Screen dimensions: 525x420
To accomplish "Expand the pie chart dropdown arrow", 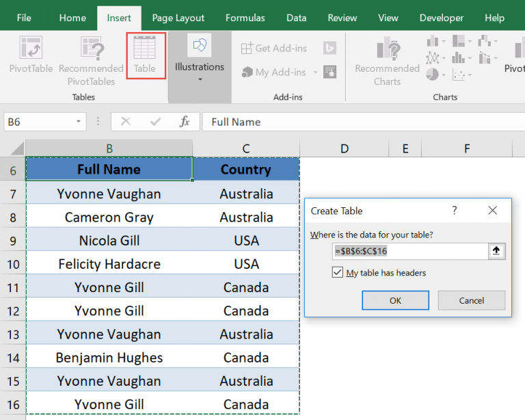I will [444, 75].
